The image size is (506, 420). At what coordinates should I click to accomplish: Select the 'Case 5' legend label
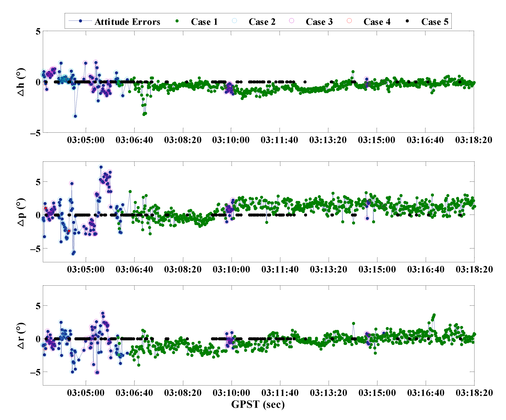(435, 22)
